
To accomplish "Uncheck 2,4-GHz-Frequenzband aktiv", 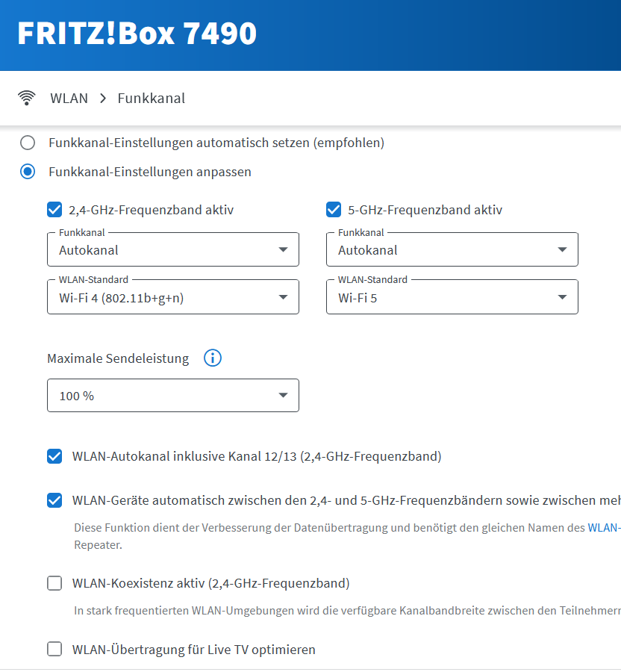I will [54, 210].
